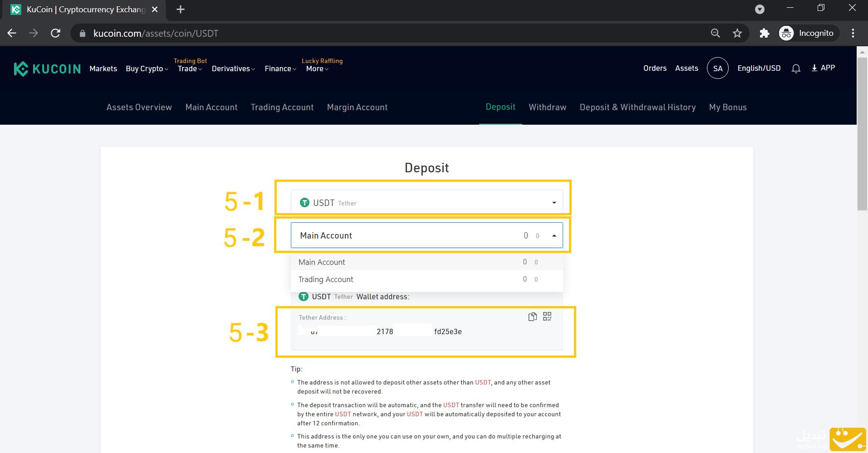The width and height of the screenshot is (868, 453).
Task: Switch to the Withdraw tab
Action: (547, 107)
